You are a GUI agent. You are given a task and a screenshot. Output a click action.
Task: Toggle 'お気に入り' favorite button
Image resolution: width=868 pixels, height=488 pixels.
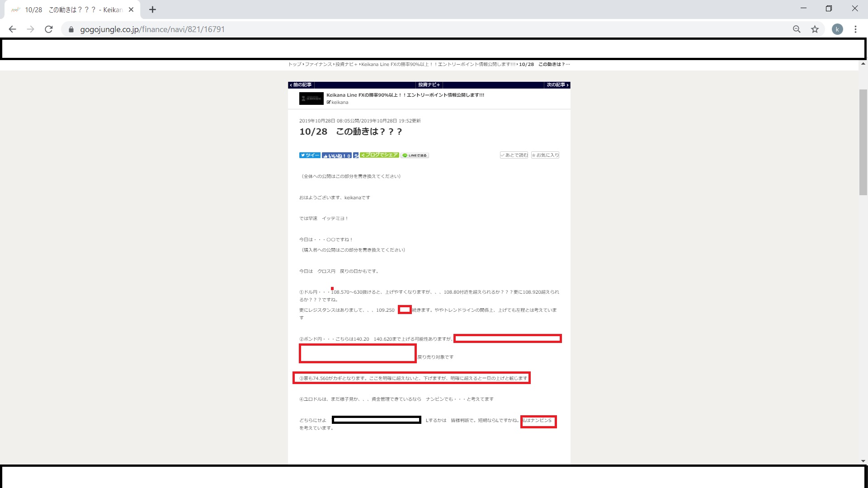(x=545, y=155)
